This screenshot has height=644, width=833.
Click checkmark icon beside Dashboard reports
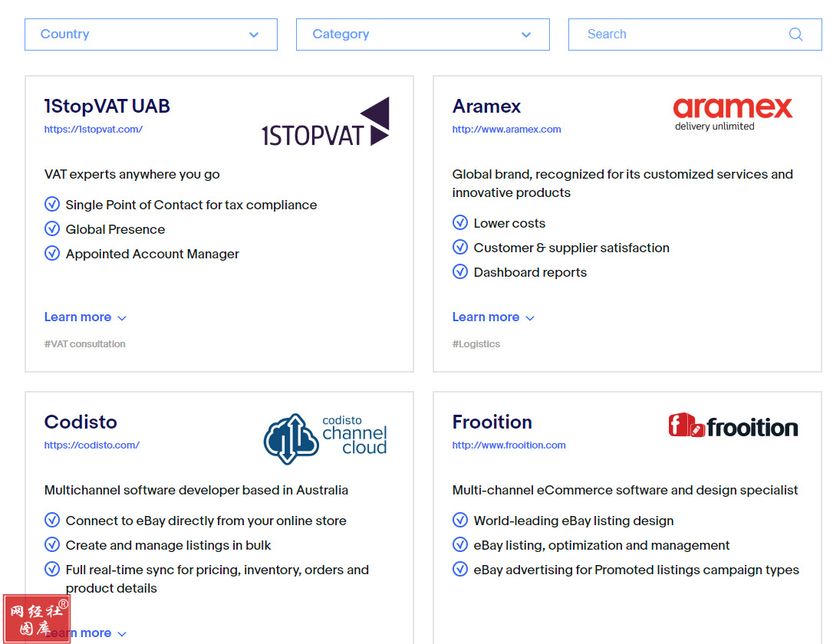point(460,271)
